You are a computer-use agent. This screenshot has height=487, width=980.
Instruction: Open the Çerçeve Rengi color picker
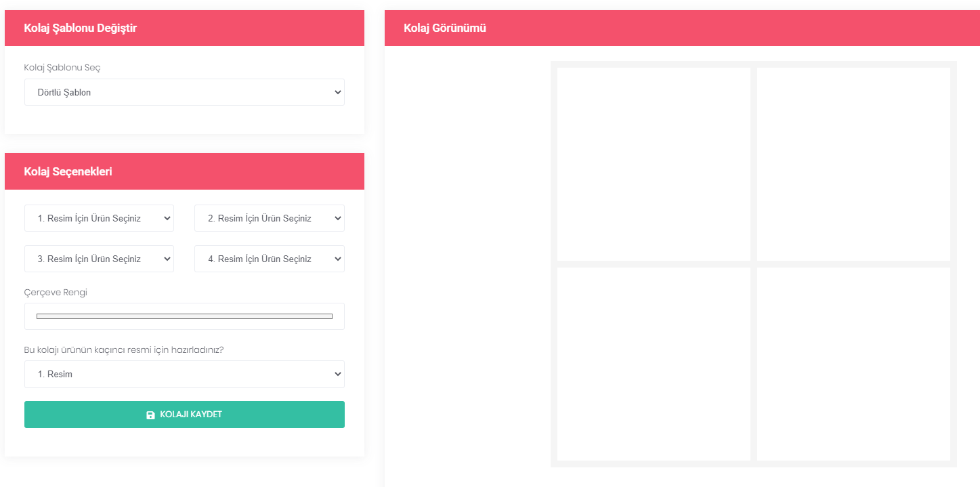point(184,316)
